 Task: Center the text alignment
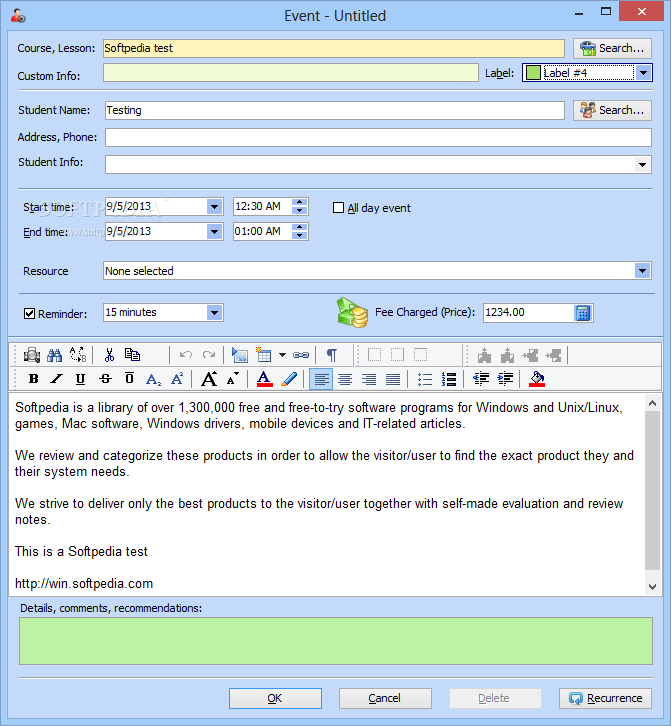345,379
